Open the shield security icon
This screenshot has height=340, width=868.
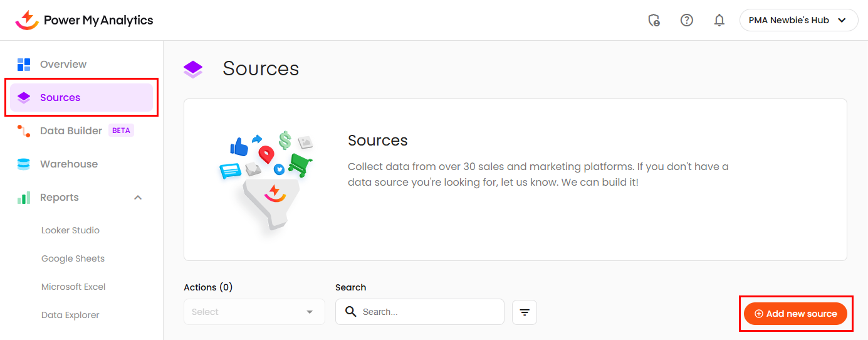point(654,20)
